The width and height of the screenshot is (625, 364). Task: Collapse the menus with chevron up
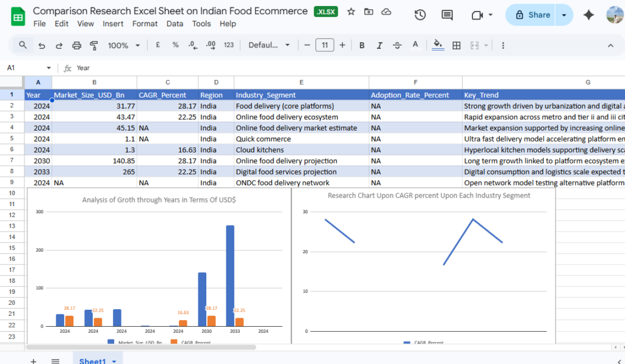coord(610,45)
